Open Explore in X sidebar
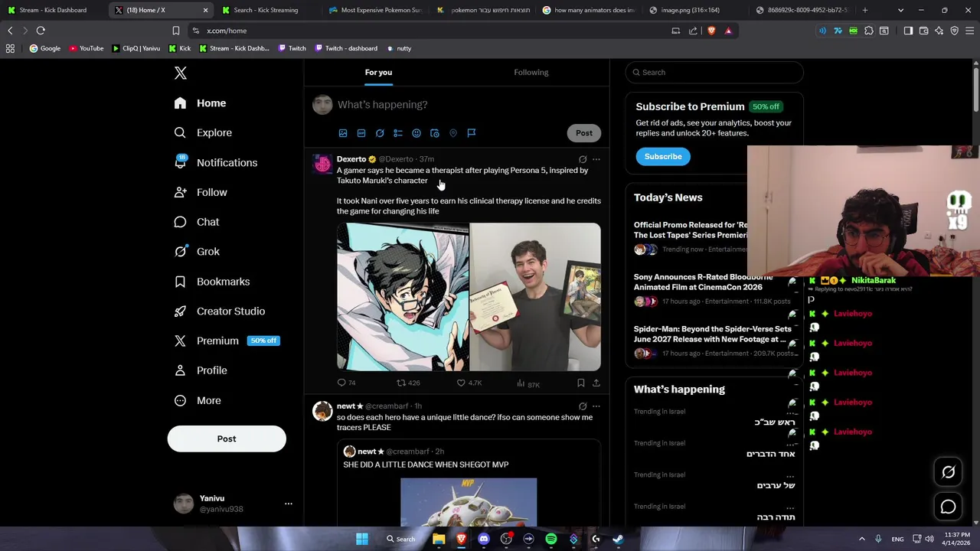 tap(204, 133)
